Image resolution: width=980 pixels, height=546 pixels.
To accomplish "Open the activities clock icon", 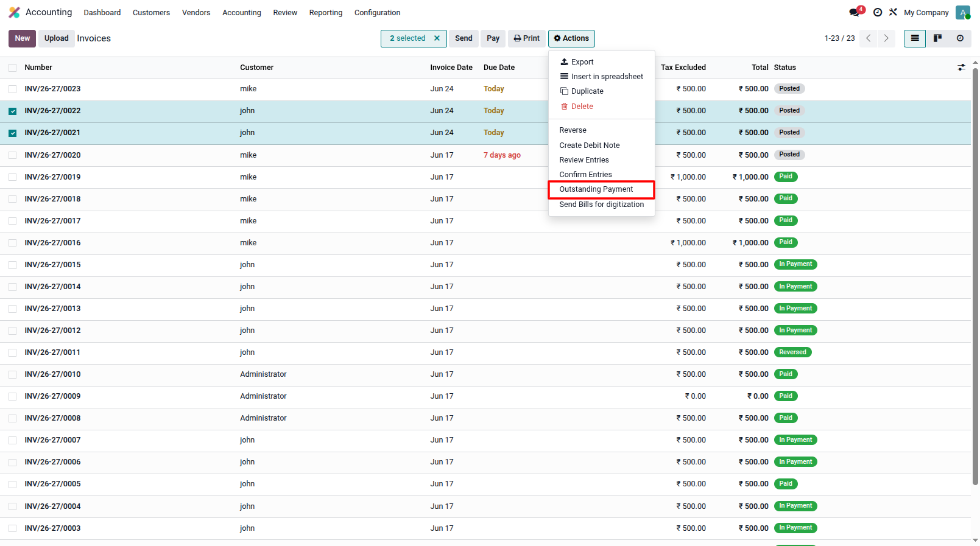I will click(878, 12).
